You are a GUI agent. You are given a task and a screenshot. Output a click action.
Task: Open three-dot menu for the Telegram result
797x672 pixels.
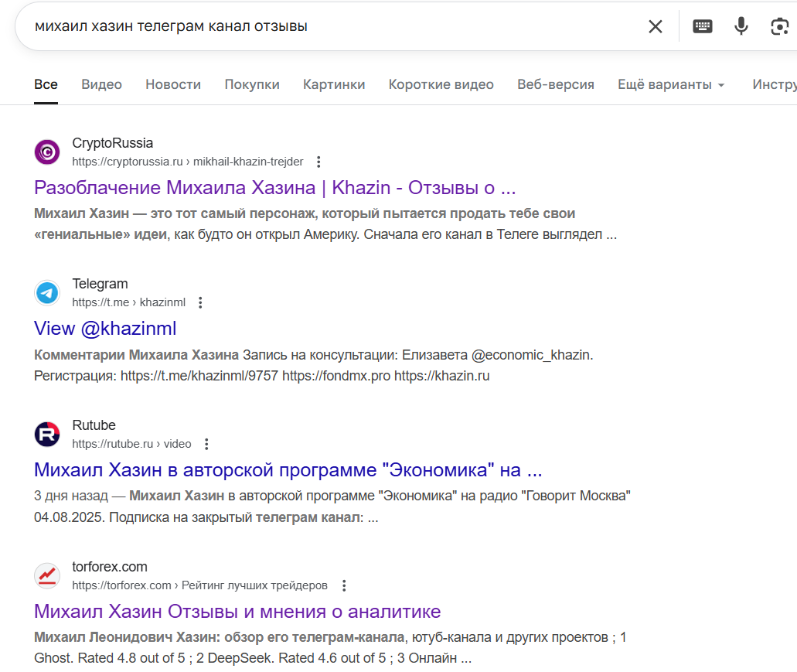pos(200,302)
